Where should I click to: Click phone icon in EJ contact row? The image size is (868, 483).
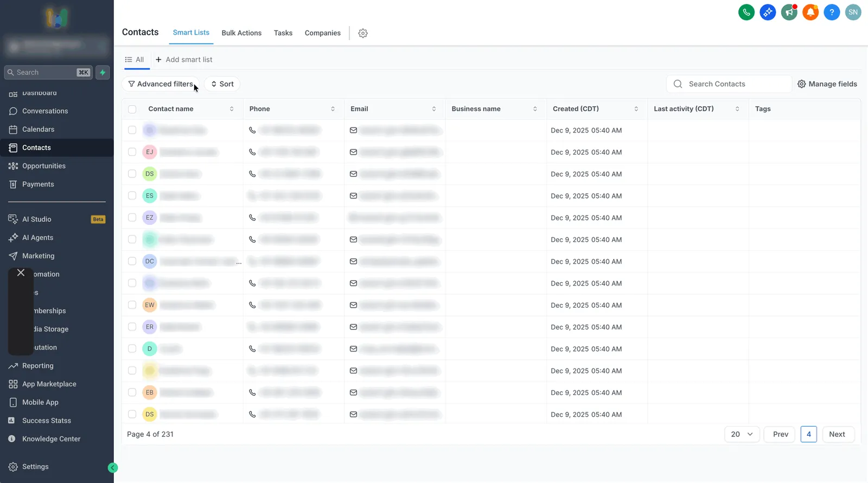252,152
